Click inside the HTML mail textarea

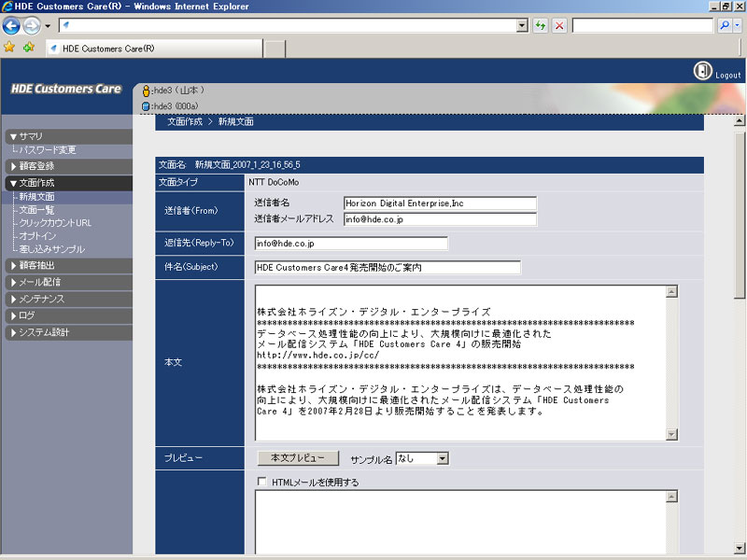click(460, 523)
